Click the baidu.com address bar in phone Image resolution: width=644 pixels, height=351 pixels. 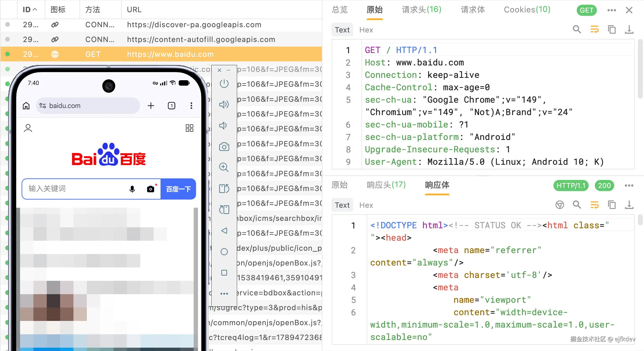(88, 106)
